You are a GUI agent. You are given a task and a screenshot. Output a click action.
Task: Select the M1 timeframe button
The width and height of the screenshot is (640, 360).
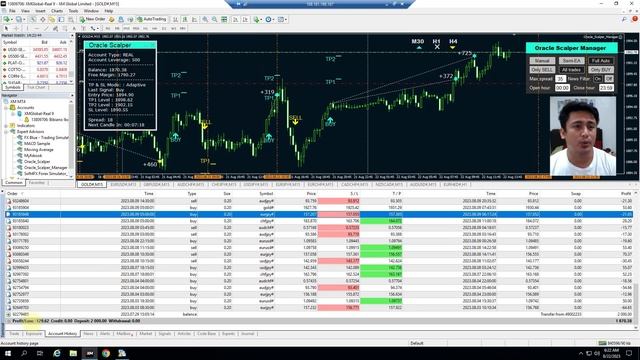point(108,29)
